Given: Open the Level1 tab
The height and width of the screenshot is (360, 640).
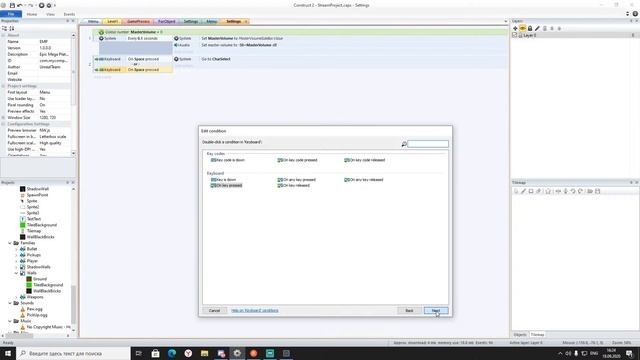Looking at the screenshot, I should click(x=113, y=21).
